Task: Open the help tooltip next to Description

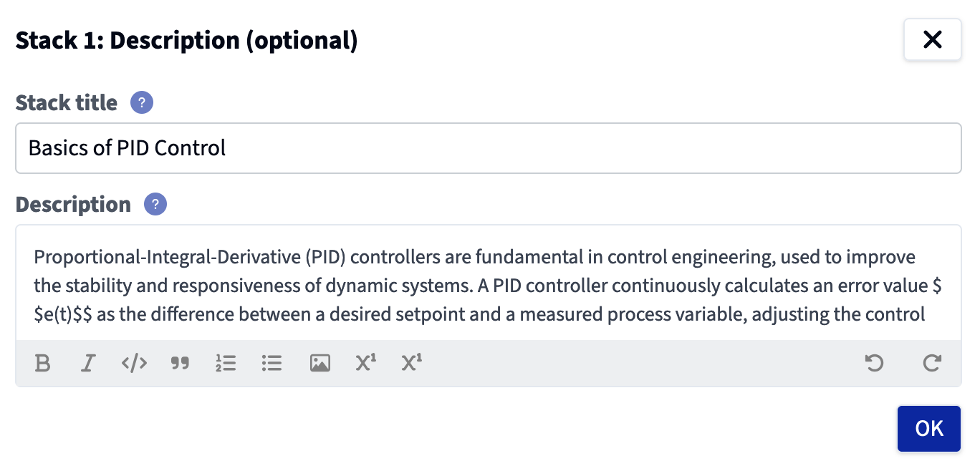Action: pos(155,205)
